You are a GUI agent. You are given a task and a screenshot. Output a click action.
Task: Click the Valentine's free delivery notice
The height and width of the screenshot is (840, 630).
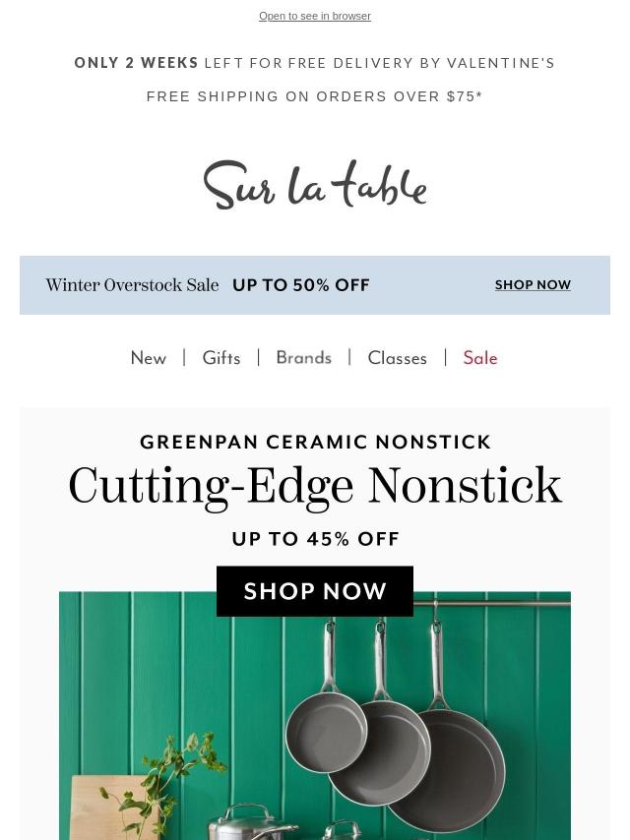tap(315, 63)
